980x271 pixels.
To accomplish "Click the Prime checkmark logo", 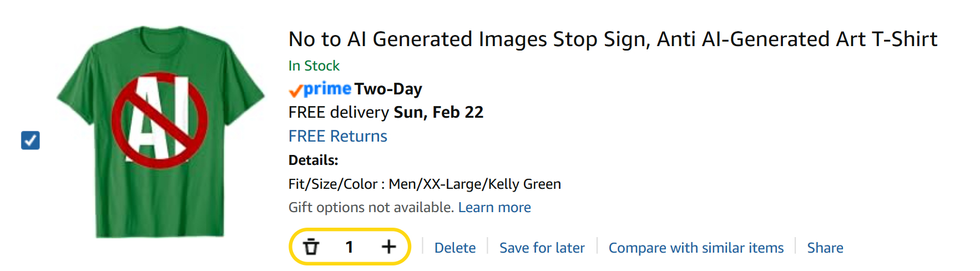I will (x=320, y=89).
